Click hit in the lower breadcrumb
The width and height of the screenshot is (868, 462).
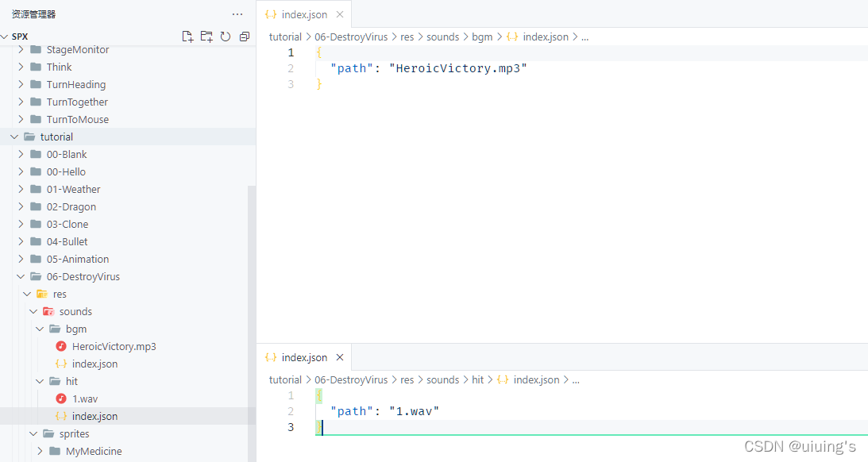[478, 380]
